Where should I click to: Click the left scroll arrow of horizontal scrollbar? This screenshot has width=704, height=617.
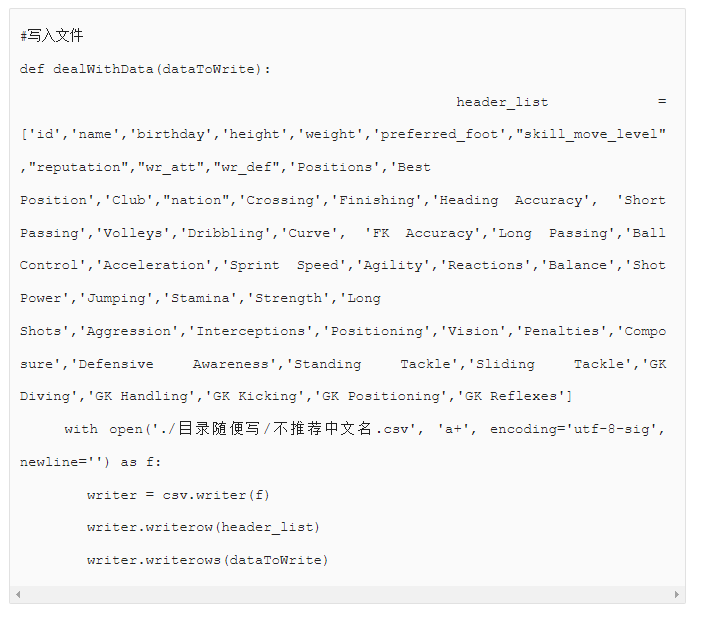pyautogui.click(x=18, y=595)
